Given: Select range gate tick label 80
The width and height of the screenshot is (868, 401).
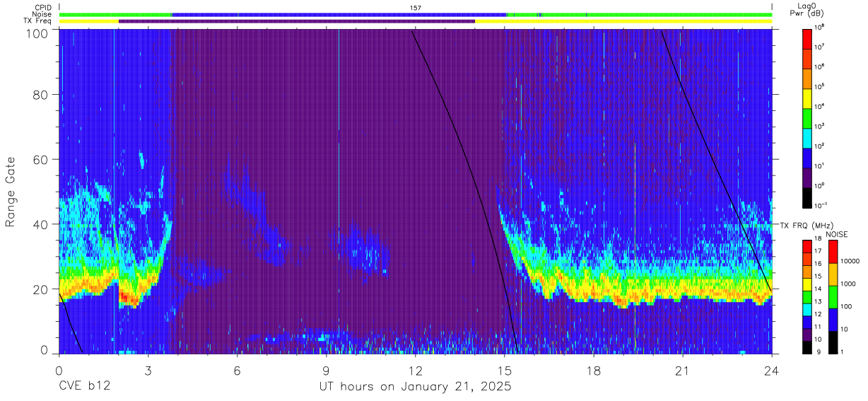Looking at the screenshot, I should pos(41,95).
